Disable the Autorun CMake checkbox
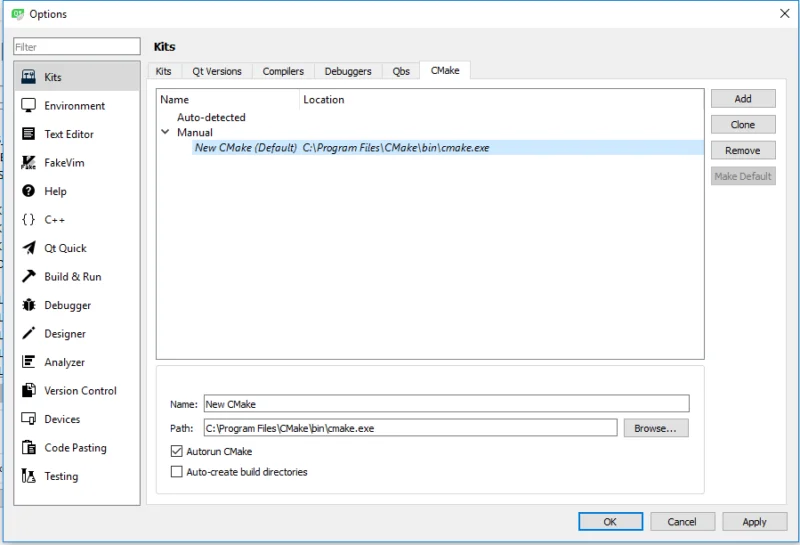 pyautogui.click(x=178, y=452)
